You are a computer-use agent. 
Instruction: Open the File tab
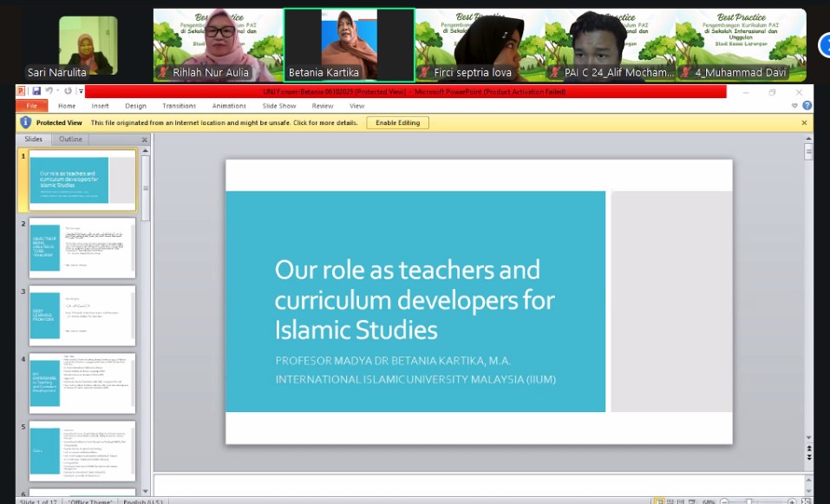coord(31,106)
